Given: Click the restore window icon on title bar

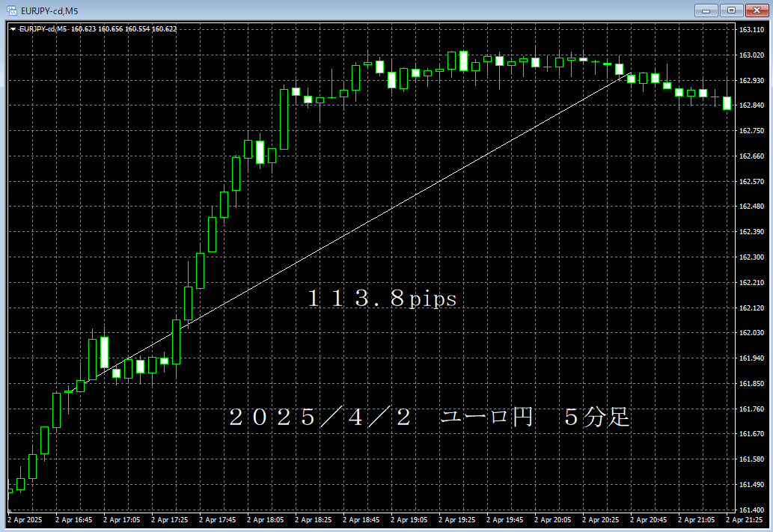Looking at the screenshot, I should click(730, 10).
